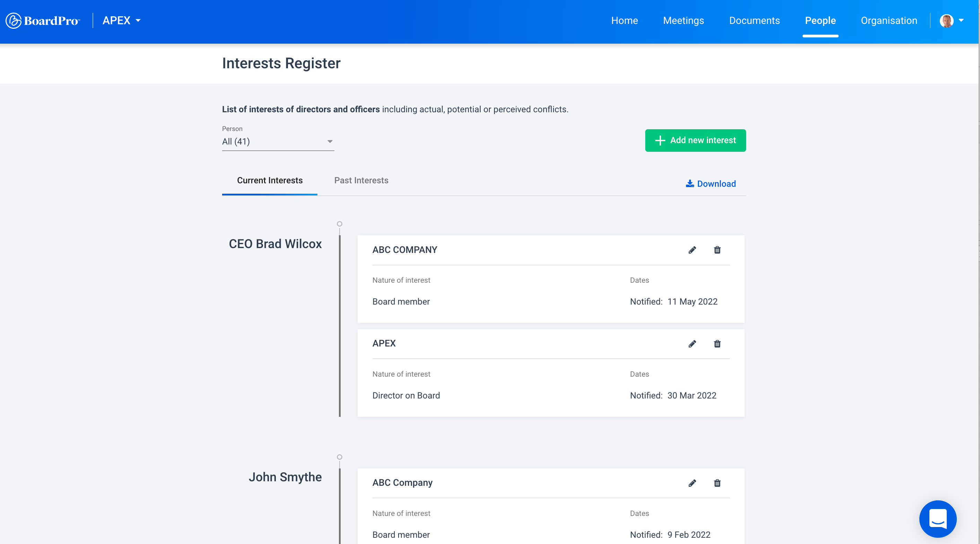The height and width of the screenshot is (544, 980).
Task: Expand the APEX organisation dropdown in navbar
Action: click(x=123, y=20)
